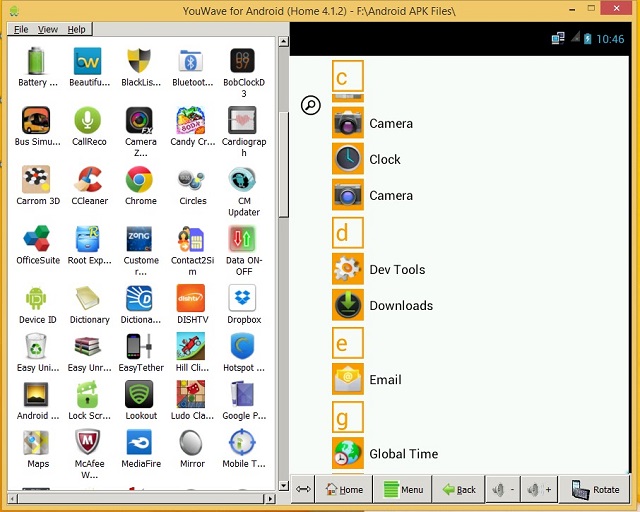640x512 pixels.
Task: Select the Ludo Classic icon
Action: [x=191, y=394]
